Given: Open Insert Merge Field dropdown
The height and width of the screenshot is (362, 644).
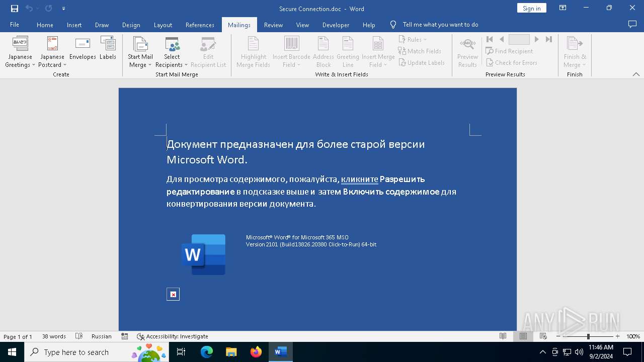Looking at the screenshot, I should 378,52.
